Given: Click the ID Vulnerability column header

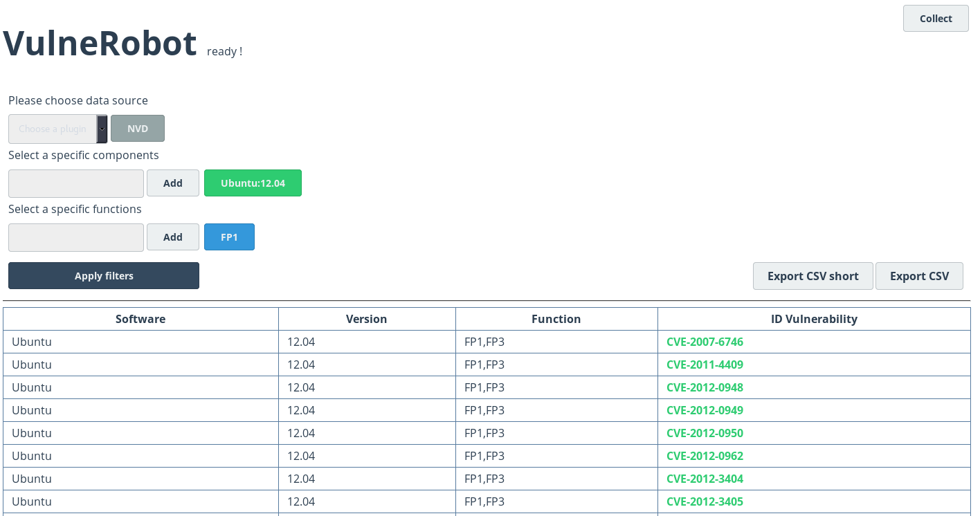Looking at the screenshot, I should tap(814, 319).
